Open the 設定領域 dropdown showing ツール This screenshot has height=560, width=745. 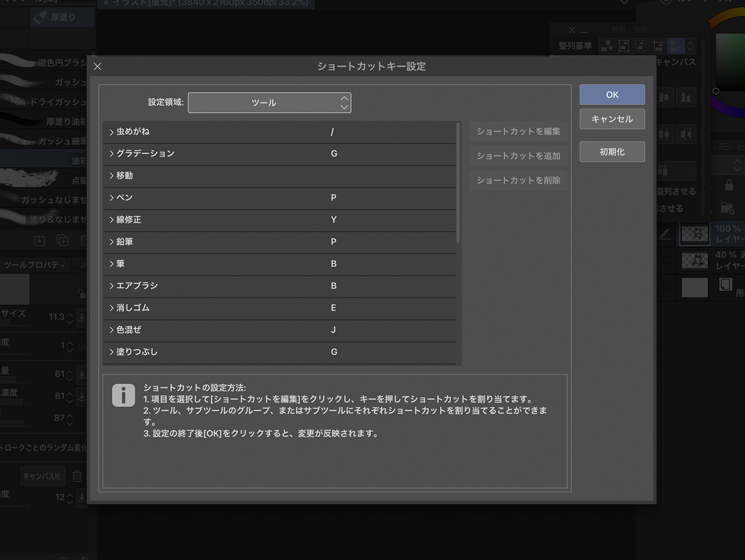click(x=269, y=102)
